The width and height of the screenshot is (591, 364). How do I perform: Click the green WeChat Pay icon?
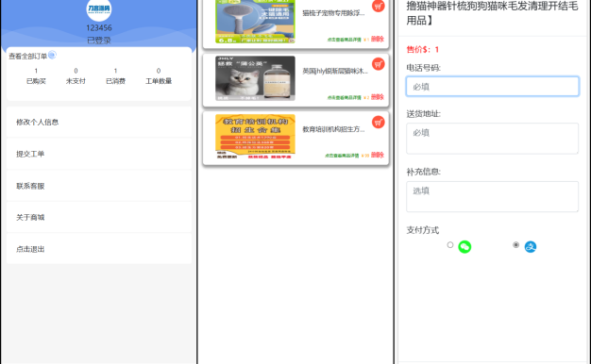point(464,246)
